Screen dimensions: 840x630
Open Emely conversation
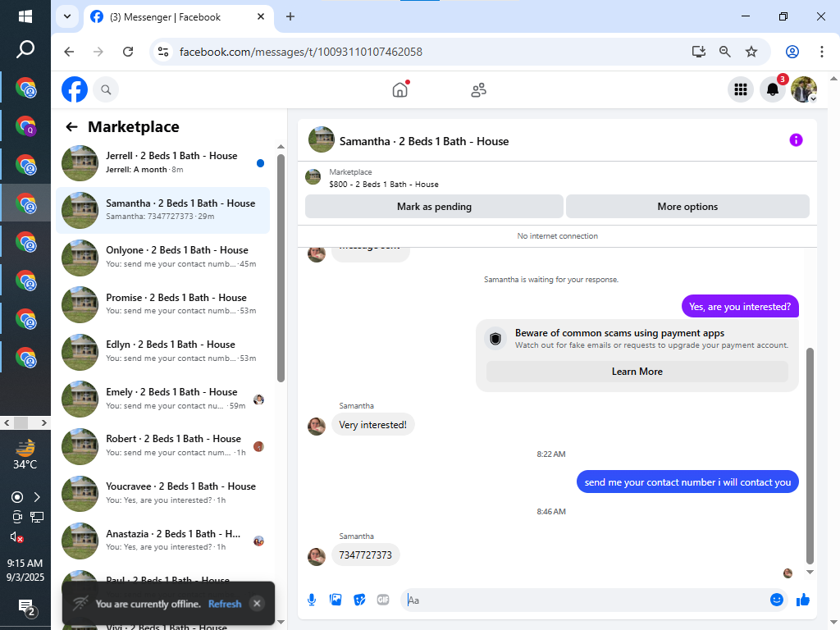(163, 399)
